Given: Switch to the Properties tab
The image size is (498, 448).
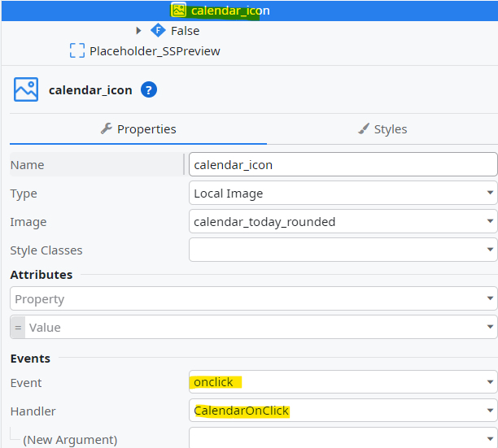Looking at the screenshot, I should [x=138, y=129].
